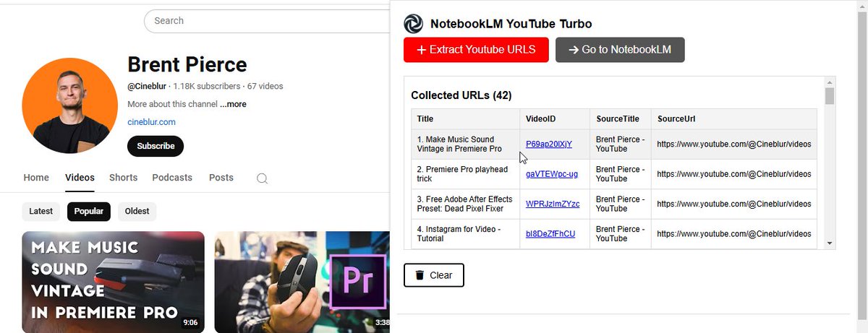The image size is (868, 333).
Task: Subscribe to Brent Pierce channel
Action: pos(156,146)
